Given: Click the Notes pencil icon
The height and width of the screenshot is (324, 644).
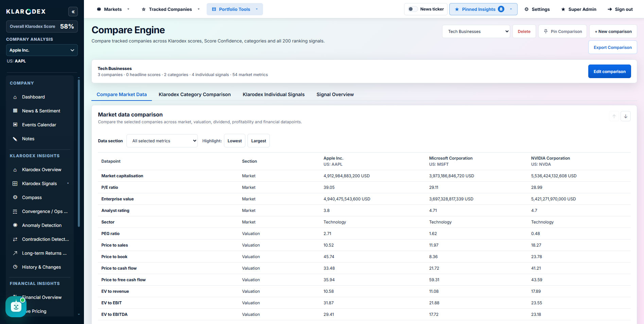Looking at the screenshot, I should click(x=15, y=139).
